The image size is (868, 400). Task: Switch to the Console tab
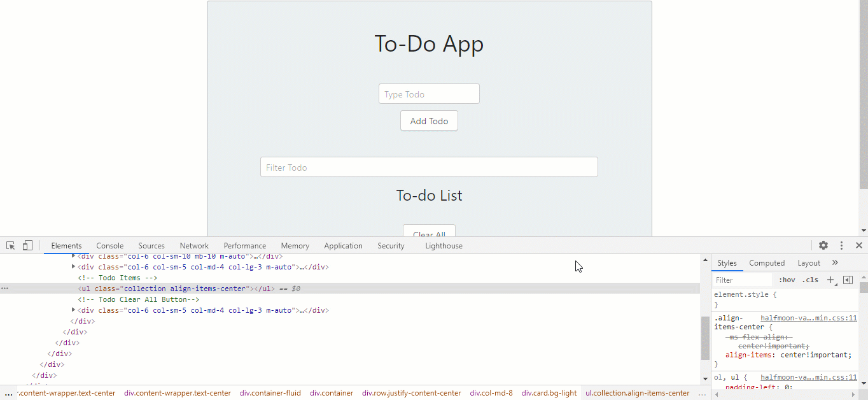(x=109, y=246)
